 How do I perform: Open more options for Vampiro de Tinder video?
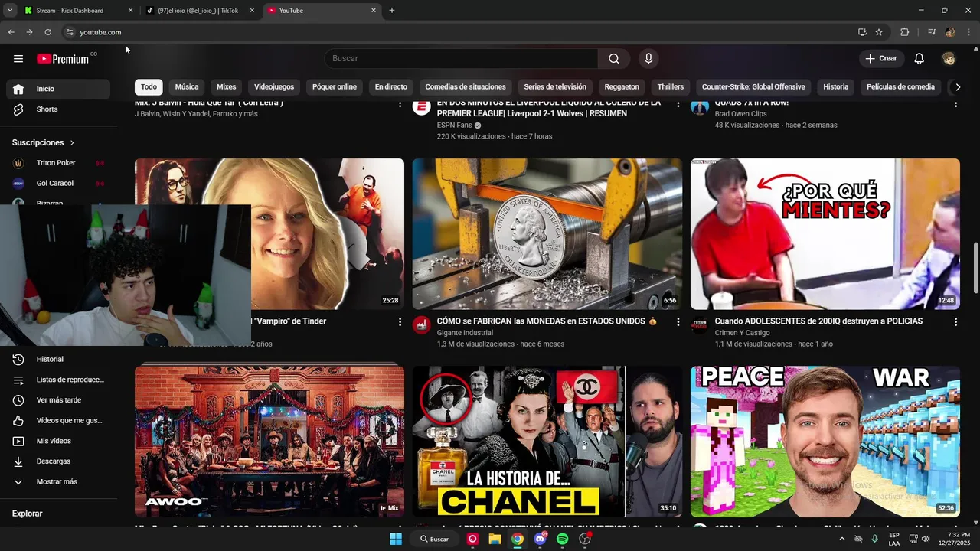tap(400, 322)
